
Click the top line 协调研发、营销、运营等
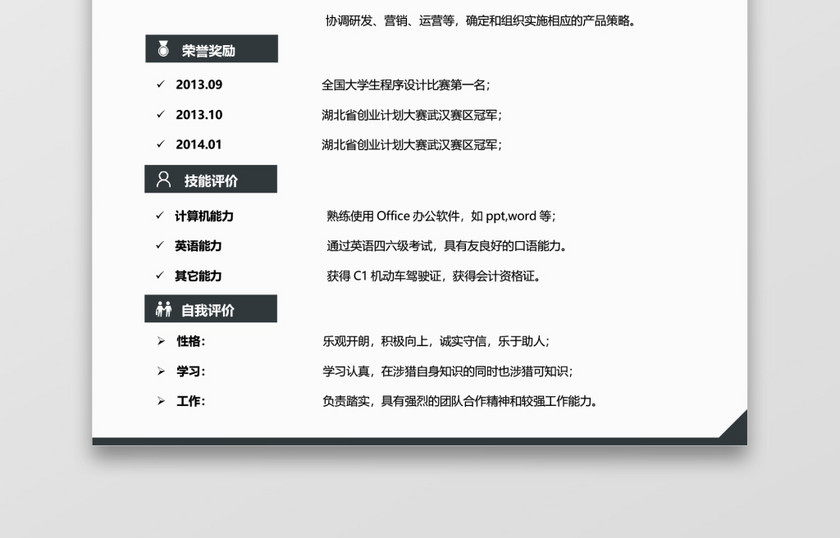pos(481,21)
